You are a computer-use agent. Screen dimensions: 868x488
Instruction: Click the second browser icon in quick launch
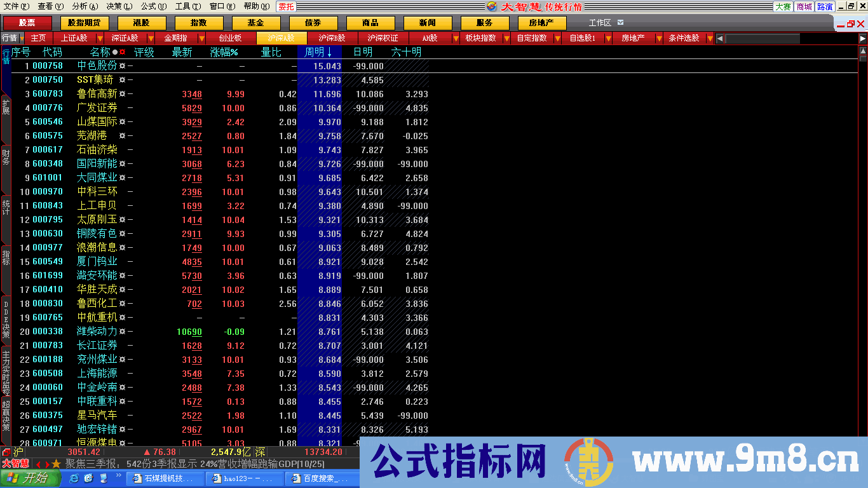point(88,478)
